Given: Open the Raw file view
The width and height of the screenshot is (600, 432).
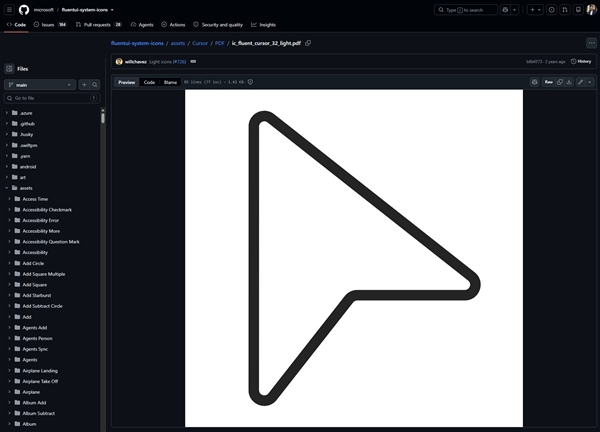Looking at the screenshot, I should pos(548,82).
